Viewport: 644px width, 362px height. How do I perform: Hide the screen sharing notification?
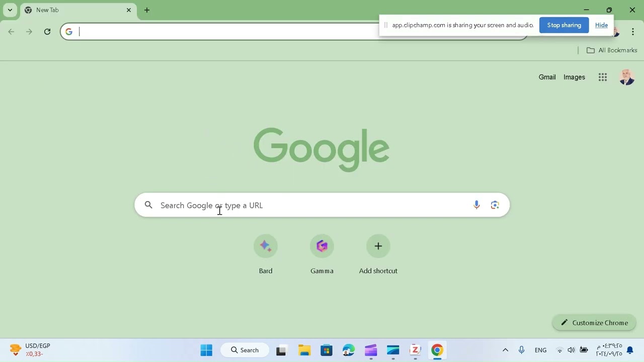(x=601, y=25)
